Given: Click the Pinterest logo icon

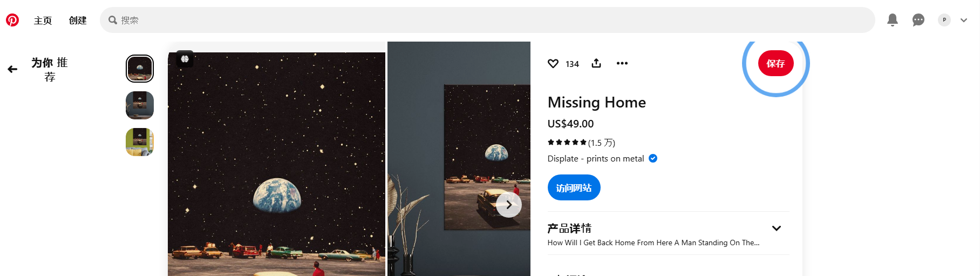Looking at the screenshot, I should [12, 20].
